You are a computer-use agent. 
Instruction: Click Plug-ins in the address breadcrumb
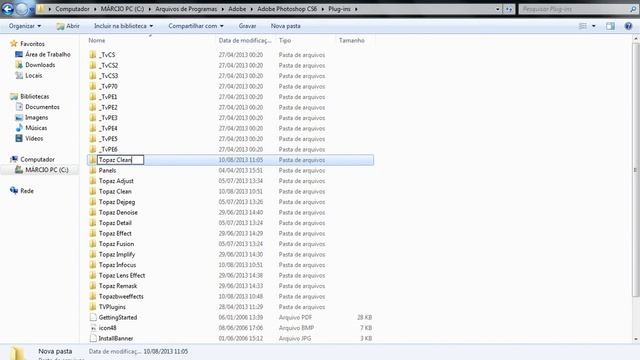pos(340,9)
